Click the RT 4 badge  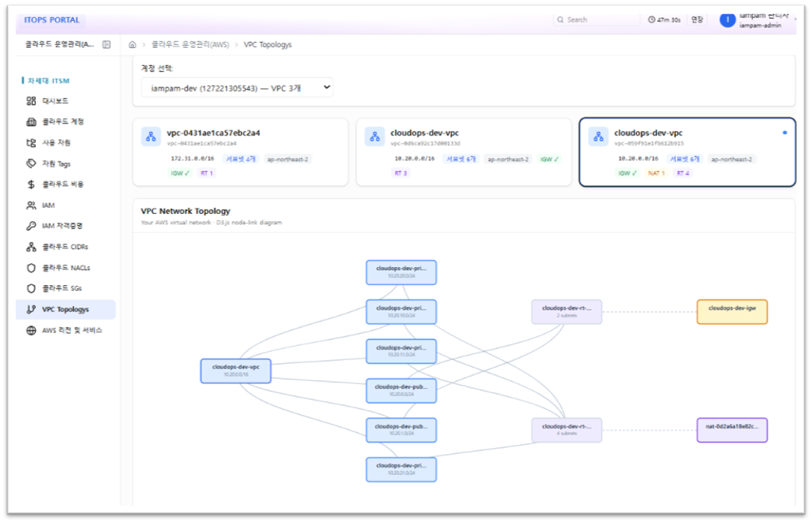tap(683, 173)
